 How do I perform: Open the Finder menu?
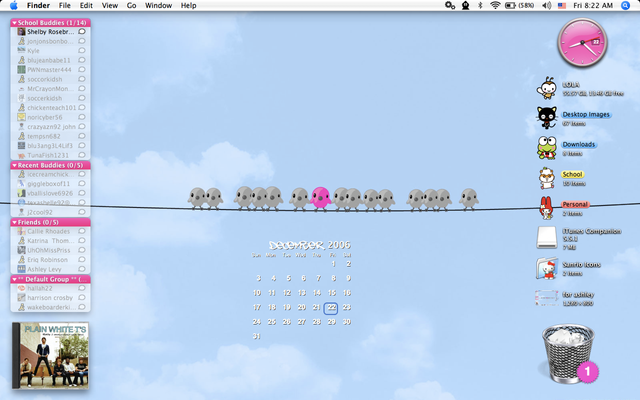pos(38,5)
